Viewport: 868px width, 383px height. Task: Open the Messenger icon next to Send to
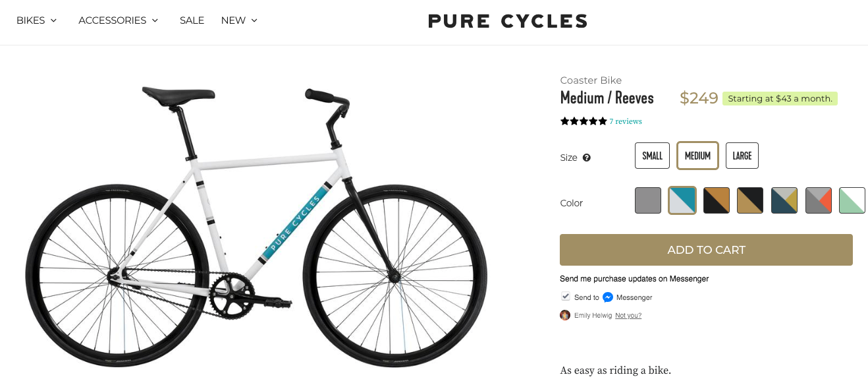pyautogui.click(x=608, y=297)
